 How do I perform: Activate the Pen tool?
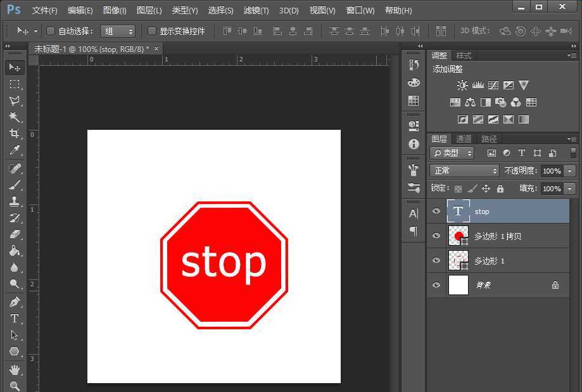pos(14,302)
